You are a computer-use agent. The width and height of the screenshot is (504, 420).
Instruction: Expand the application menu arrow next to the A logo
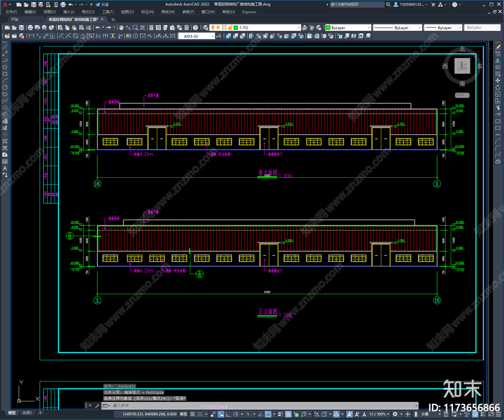(10, 4)
